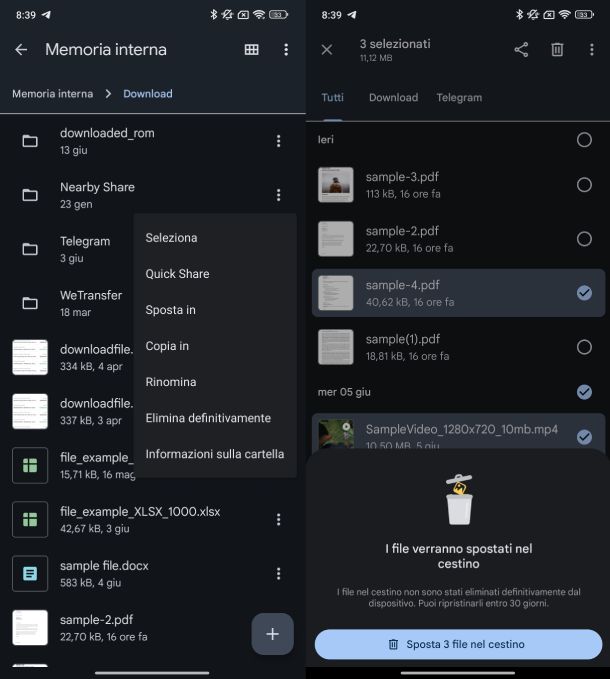Tap trash icon in selection toolbar

pyautogui.click(x=557, y=49)
